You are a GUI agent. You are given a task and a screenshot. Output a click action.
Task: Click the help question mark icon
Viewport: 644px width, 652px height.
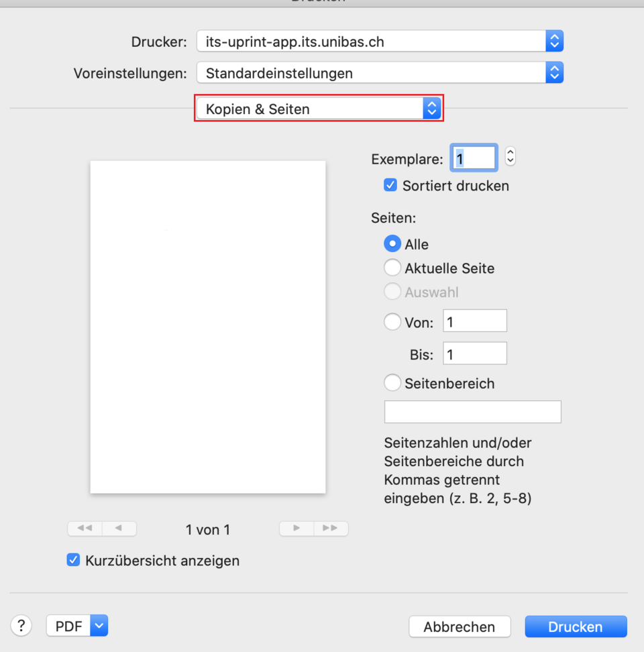[x=21, y=625]
